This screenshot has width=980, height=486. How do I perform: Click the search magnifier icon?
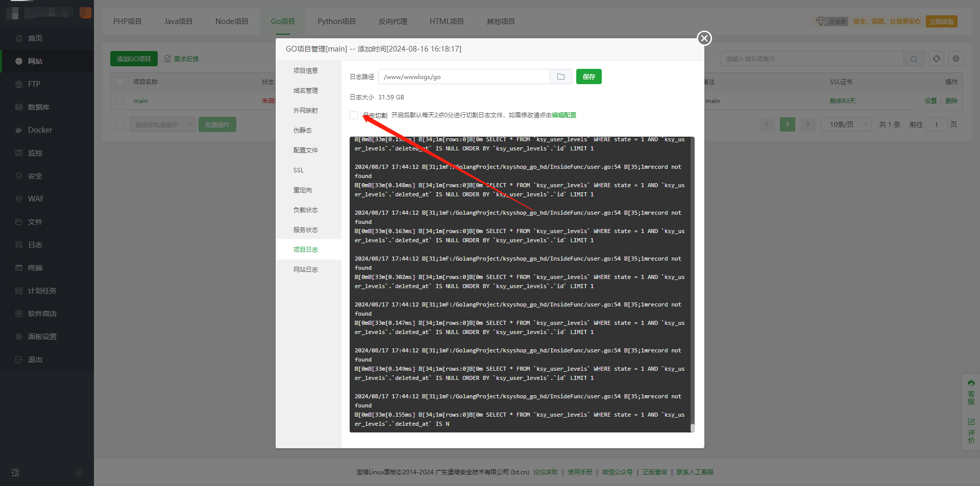(914, 59)
